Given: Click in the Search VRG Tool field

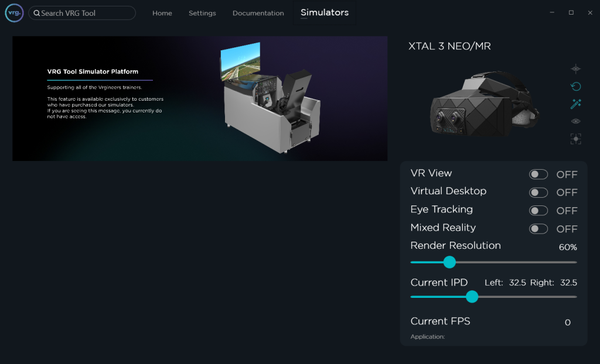Looking at the screenshot, I should pyautogui.click(x=85, y=13).
